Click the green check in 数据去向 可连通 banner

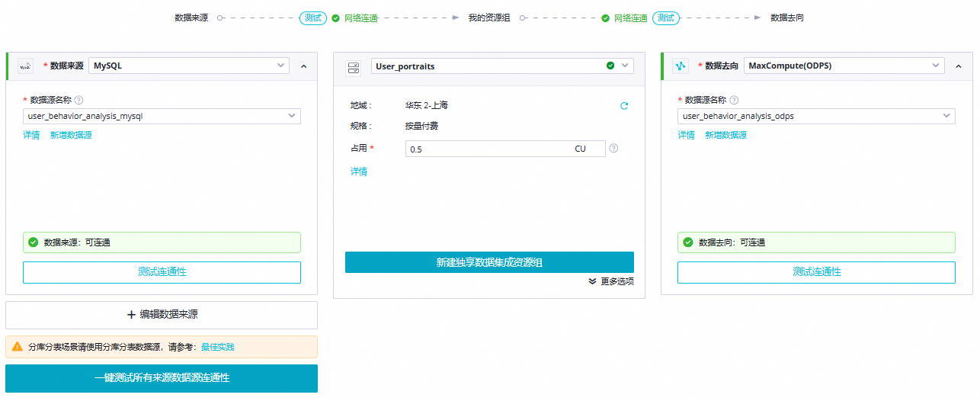688,242
